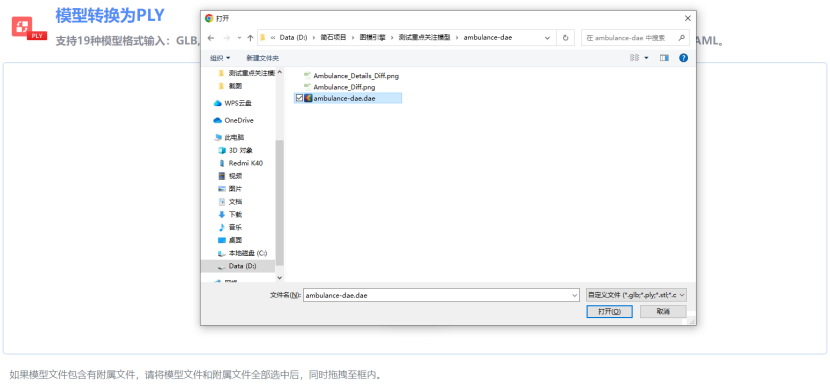830x386 pixels.
Task: Click the Back navigation arrow
Action: click(211, 38)
